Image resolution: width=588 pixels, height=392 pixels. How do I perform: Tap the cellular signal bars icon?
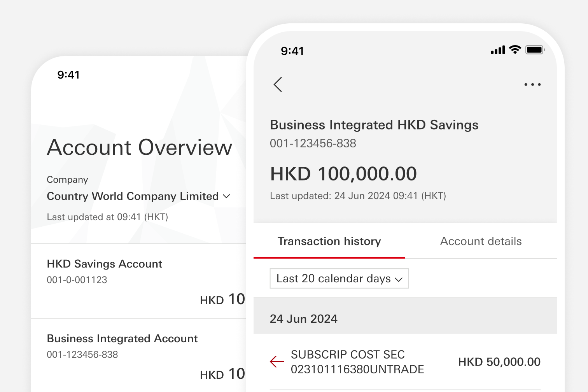coord(498,50)
